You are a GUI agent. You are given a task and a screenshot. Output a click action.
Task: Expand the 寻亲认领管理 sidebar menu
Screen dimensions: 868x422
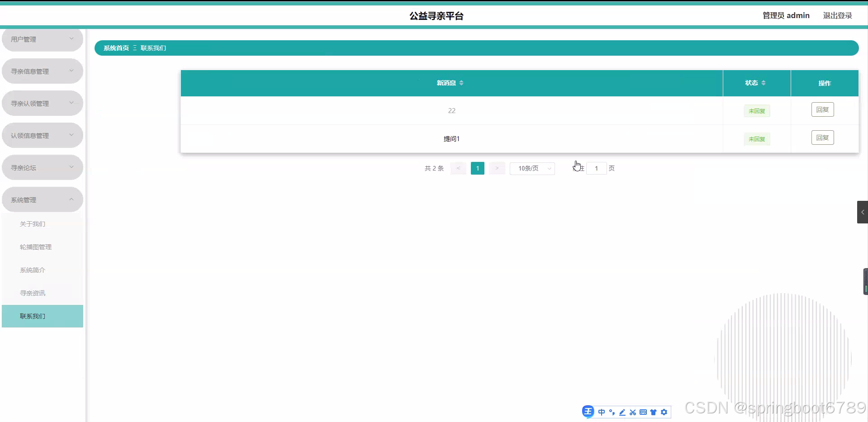(43, 104)
